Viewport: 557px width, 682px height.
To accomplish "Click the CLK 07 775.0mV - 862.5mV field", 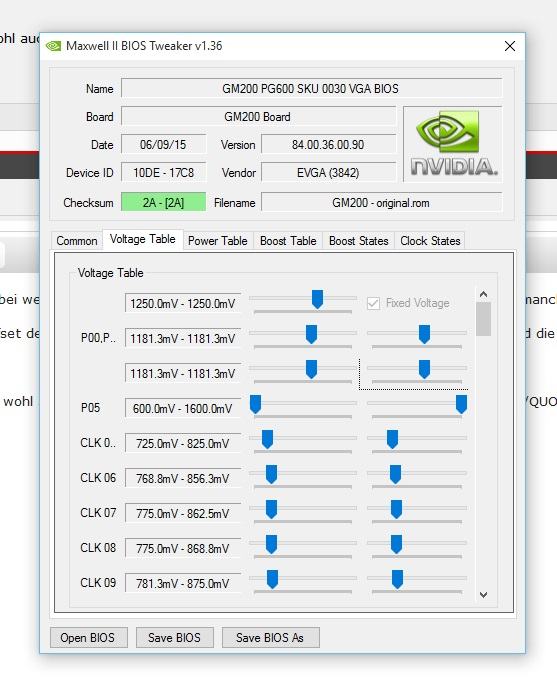I will 183,513.
